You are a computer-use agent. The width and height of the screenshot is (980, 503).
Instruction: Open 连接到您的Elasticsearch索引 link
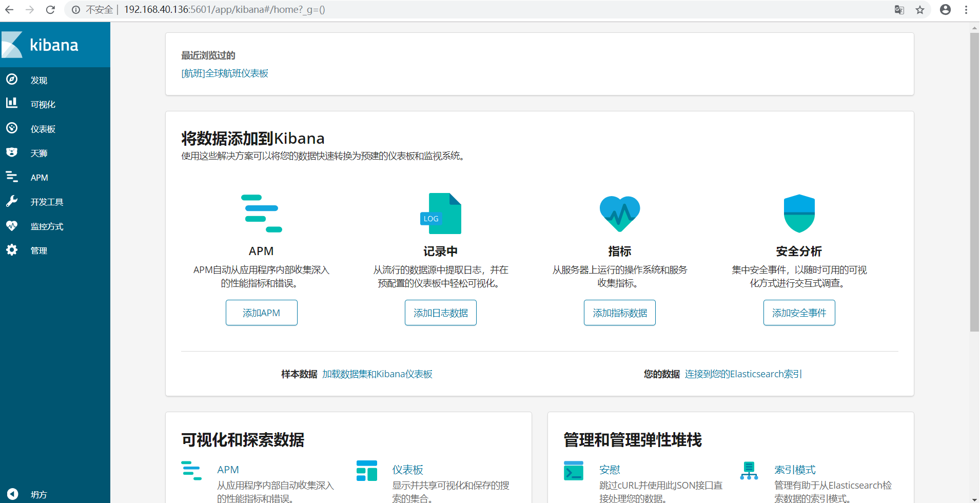click(x=743, y=374)
